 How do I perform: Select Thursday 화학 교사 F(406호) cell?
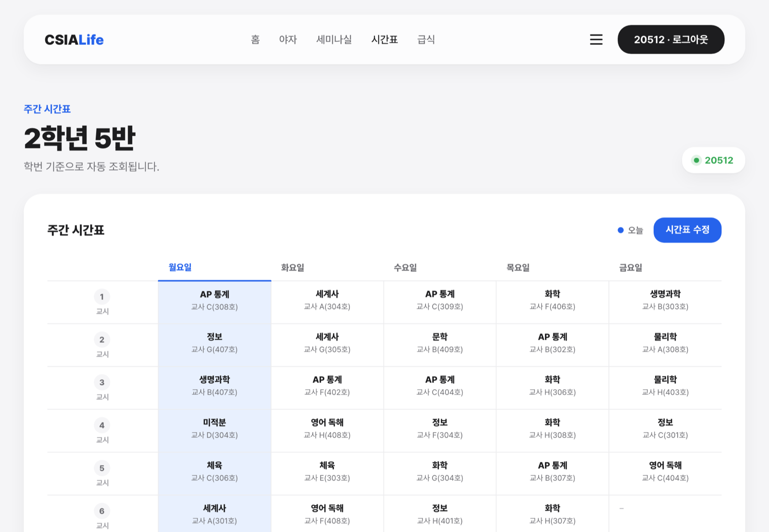coord(552,302)
